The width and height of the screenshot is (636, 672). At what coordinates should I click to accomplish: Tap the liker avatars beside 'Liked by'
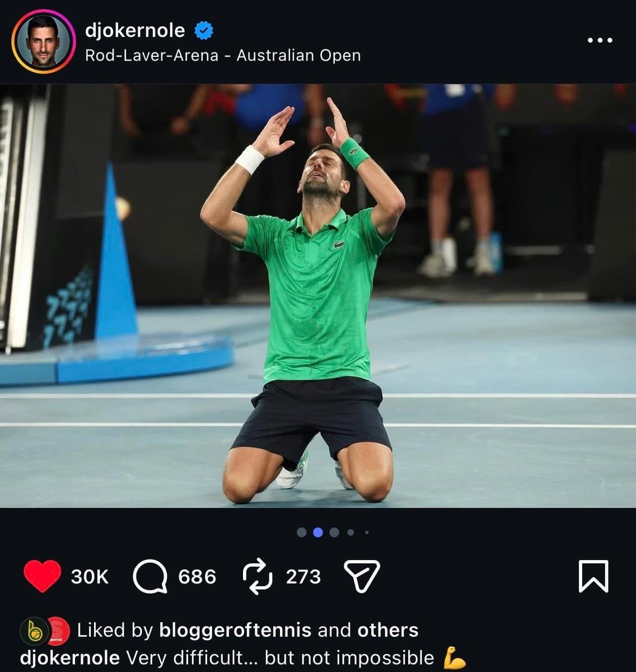click(x=45, y=631)
